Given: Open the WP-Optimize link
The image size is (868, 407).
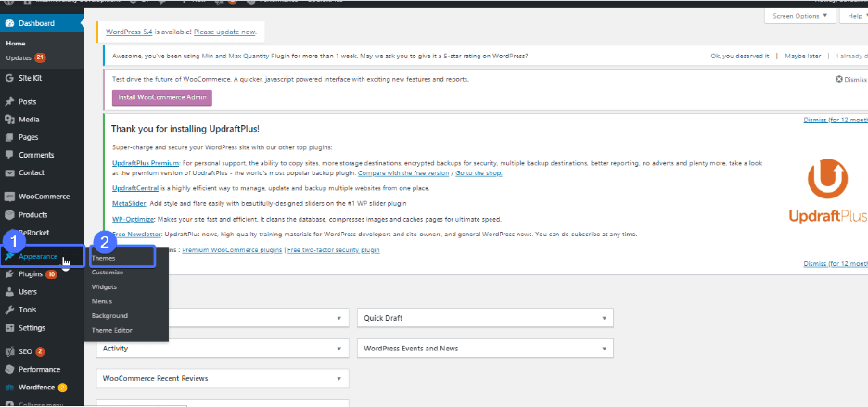Looking at the screenshot, I should [x=133, y=219].
